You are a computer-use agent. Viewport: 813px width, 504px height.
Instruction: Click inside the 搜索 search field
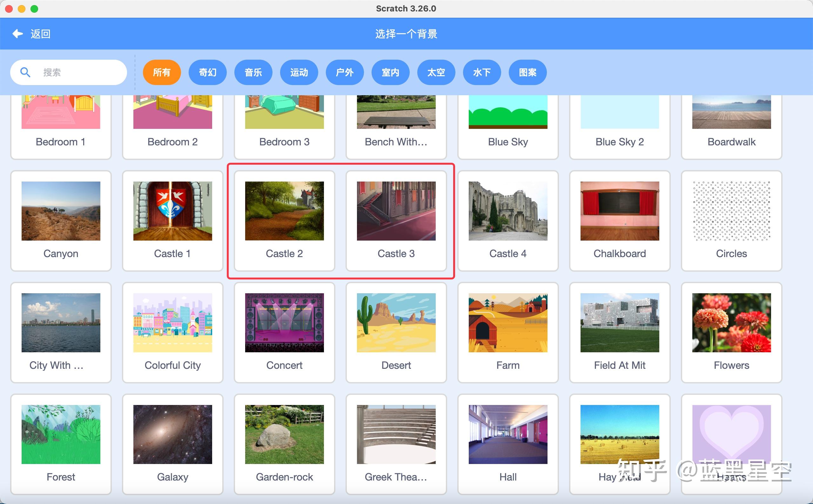tap(77, 72)
